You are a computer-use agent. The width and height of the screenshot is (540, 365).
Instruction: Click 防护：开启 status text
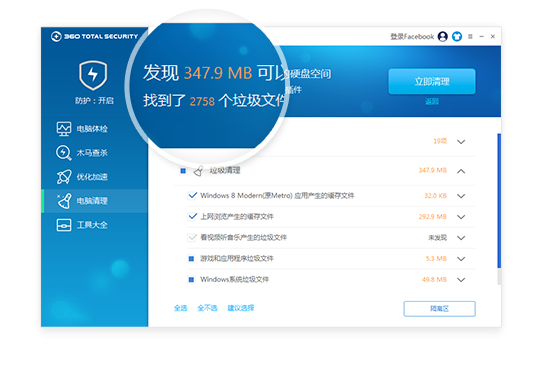94,101
